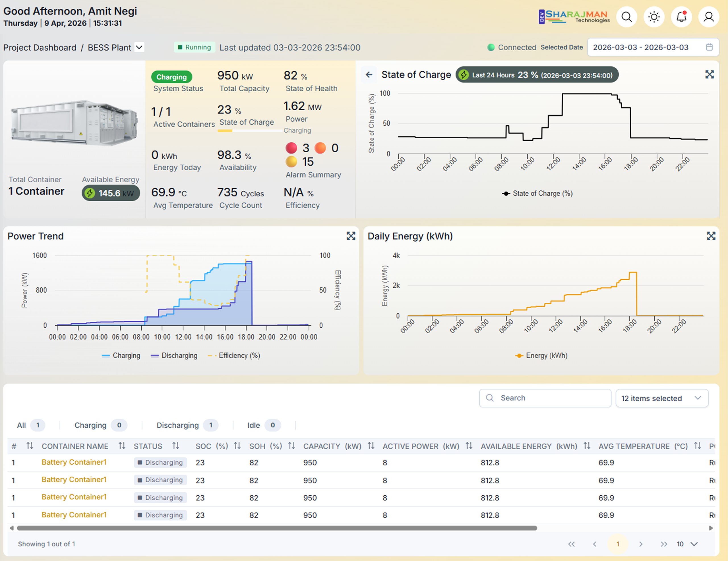Open the BESS Plant dropdown chevron

pos(139,47)
